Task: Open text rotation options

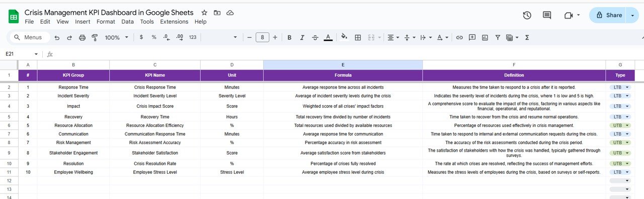Action: point(443,37)
